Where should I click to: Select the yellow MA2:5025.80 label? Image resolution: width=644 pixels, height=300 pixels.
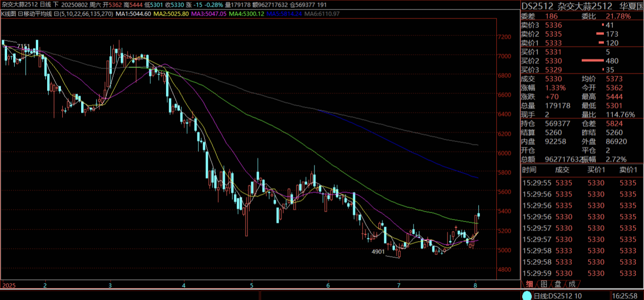(x=171, y=14)
